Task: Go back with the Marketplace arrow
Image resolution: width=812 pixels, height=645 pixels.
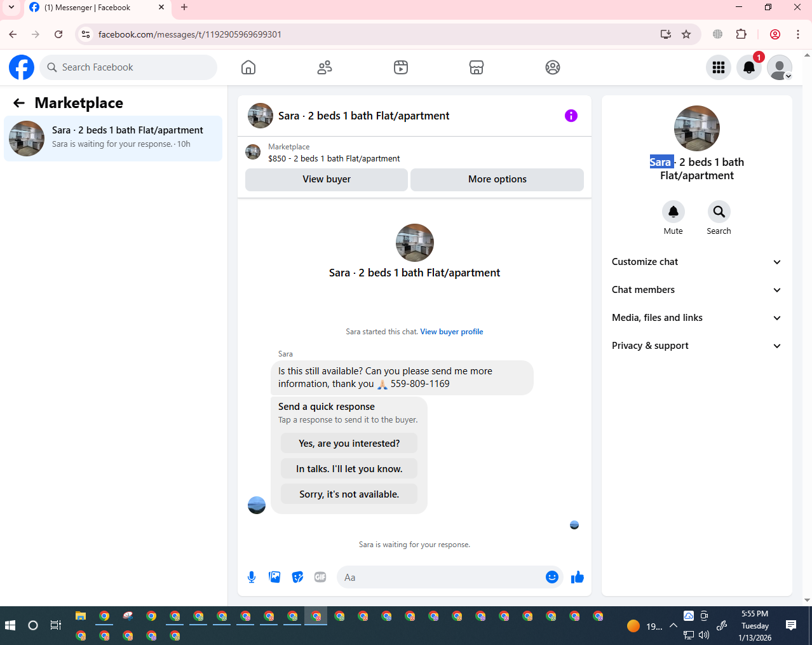Action: click(19, 103)
